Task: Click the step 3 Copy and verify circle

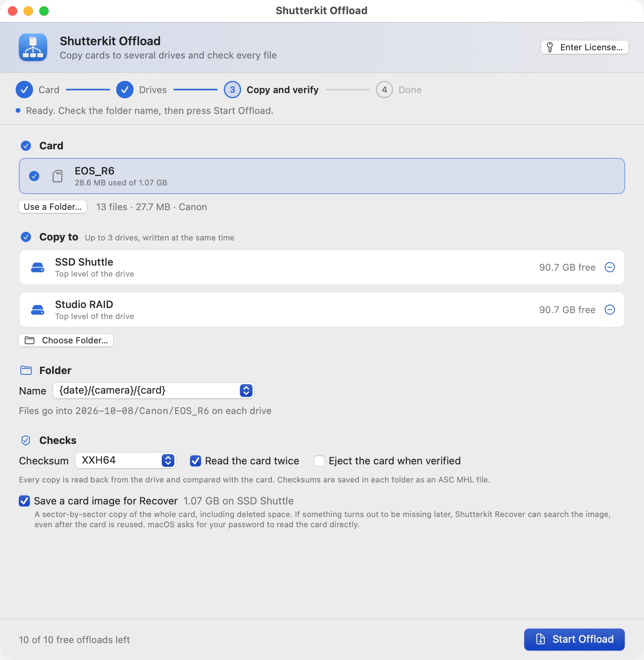Action: [x=232, y=90]
